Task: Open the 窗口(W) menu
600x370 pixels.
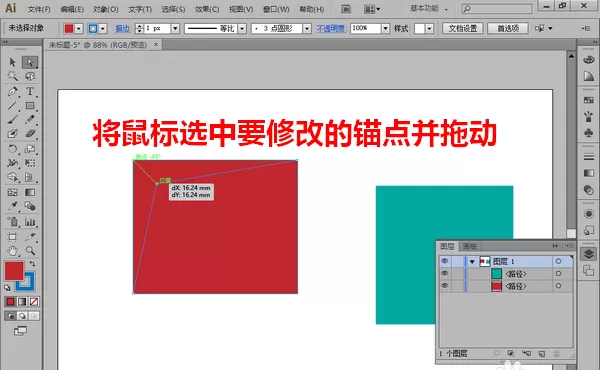Action: pyautogui.click(x=276, y=9)
